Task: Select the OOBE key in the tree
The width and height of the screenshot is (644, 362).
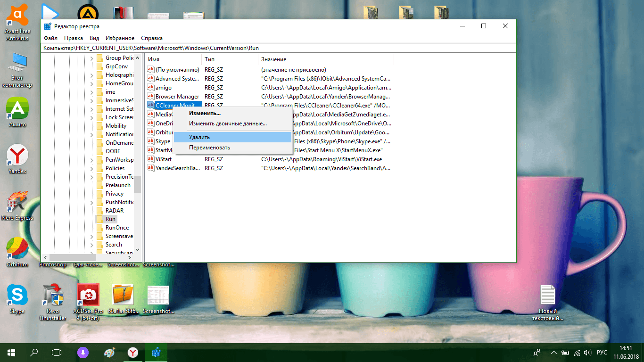Action: click(113, 151)
